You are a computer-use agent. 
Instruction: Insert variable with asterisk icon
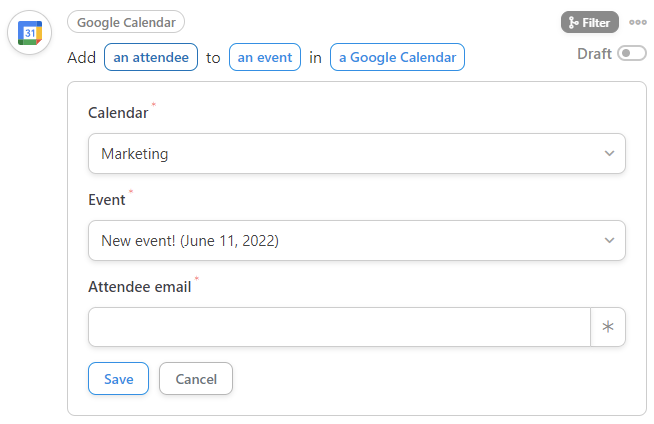click(608, 327)
